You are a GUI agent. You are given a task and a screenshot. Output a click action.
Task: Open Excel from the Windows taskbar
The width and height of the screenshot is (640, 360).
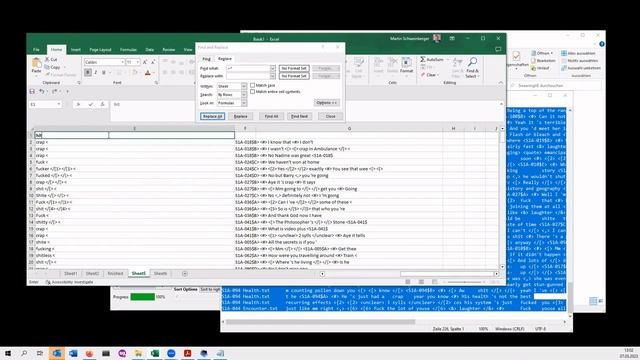[155, 353]
